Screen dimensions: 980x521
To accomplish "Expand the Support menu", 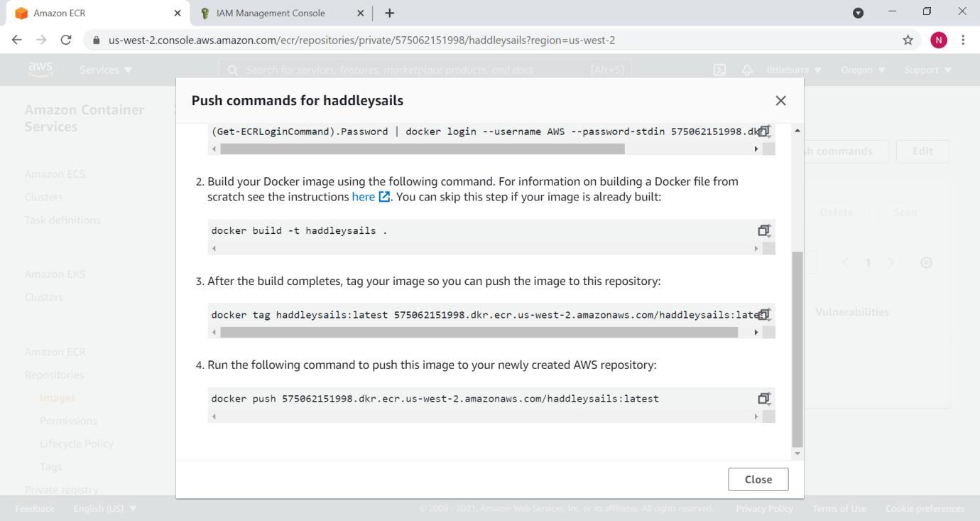I will (x=927, y=70).
